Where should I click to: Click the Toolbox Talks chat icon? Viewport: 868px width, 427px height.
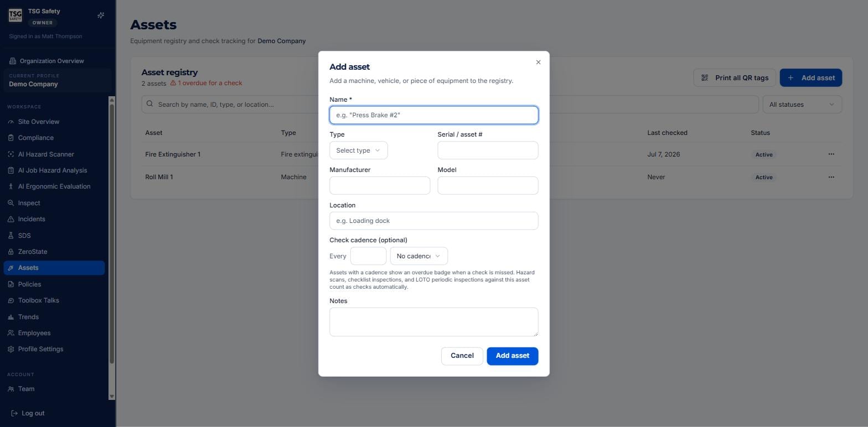click(x=11, y=300)
